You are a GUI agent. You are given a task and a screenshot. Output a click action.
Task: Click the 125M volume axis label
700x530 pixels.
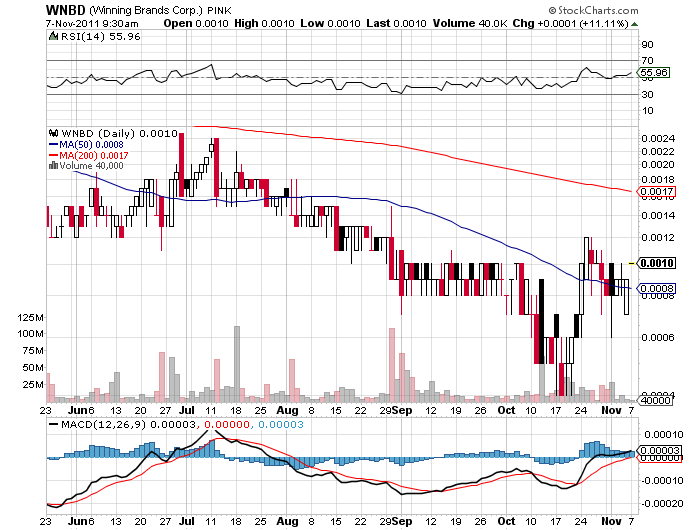tap(30, 318)
